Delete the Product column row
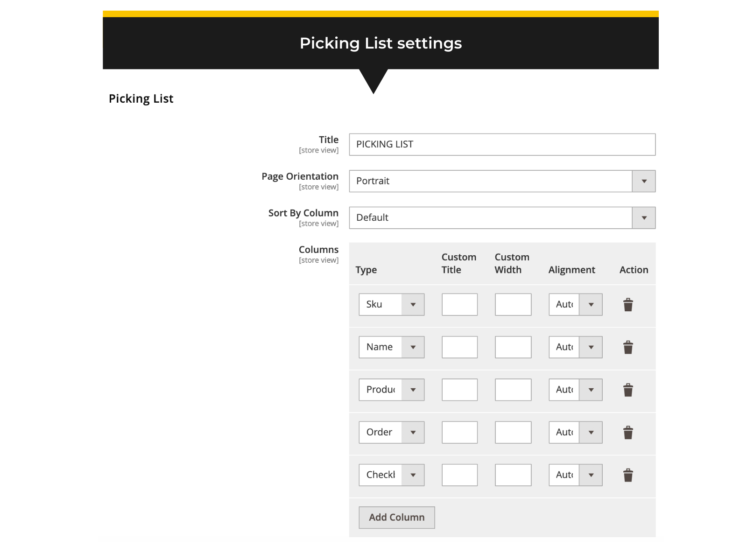The image size is (747, 560). [x=628, y=390]
